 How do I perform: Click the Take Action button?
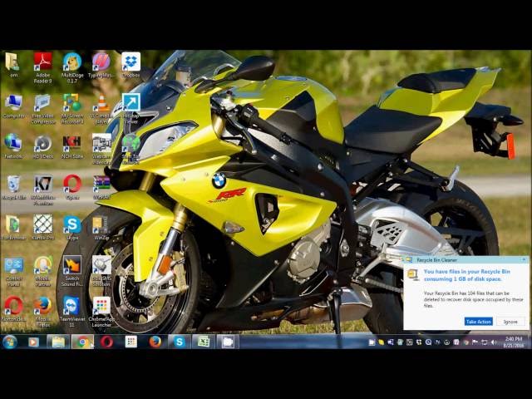pyautogui.click(x=479, y=322)
